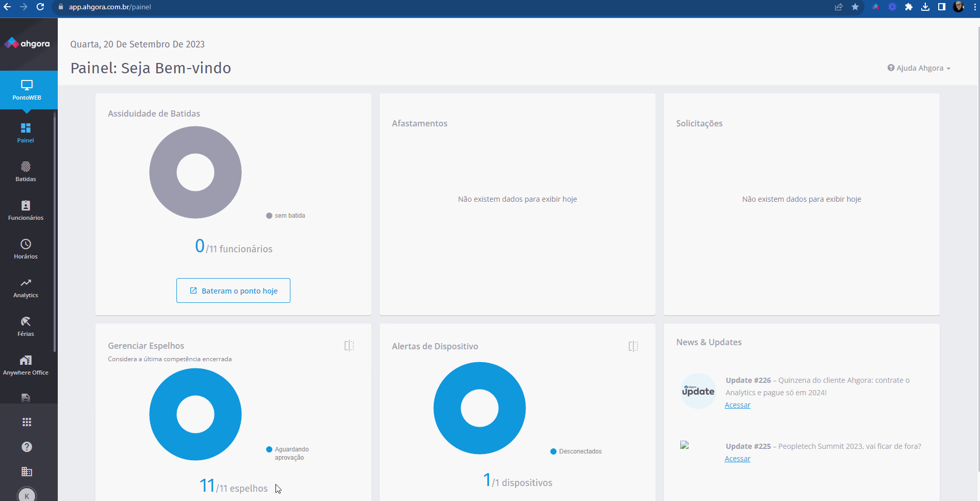Viewport: 980px width, 501px height.
Task: Click the Aguardando aprovação legend entry
Action: pos(287,454)
